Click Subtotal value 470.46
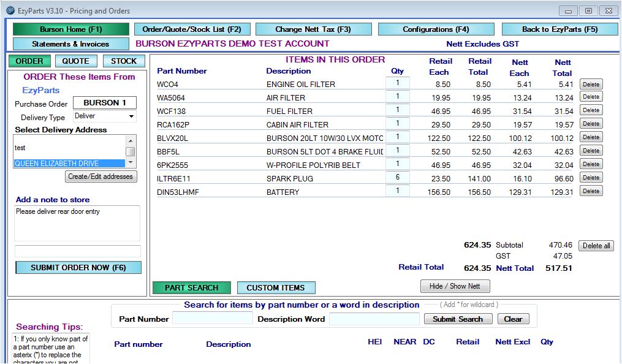The width and height of the screenshot is (622, 364). point(561,246)
